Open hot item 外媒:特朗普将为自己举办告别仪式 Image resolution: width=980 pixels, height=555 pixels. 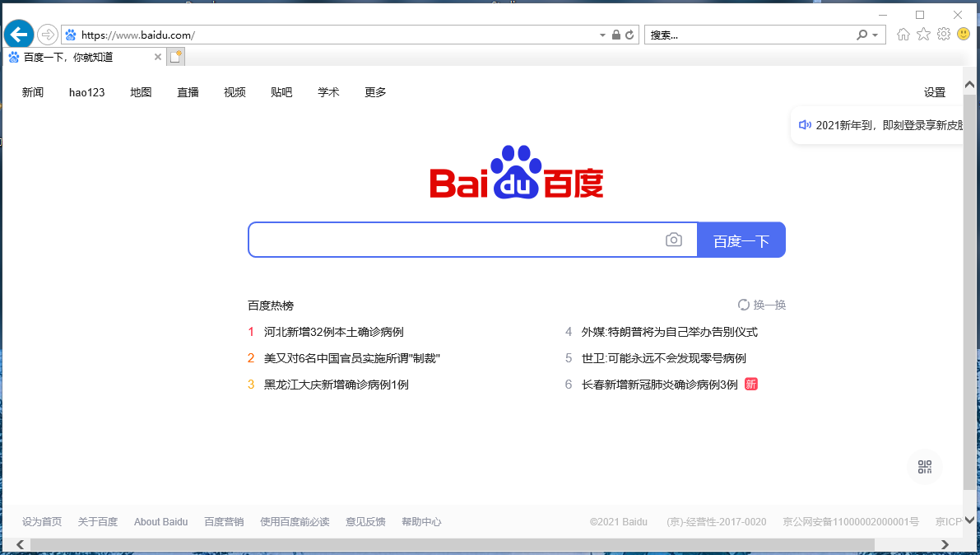coord(669,332)
